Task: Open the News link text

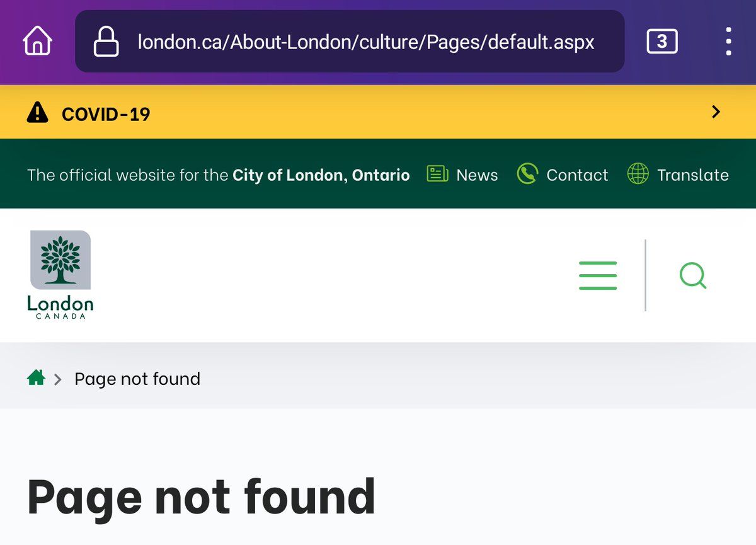Action: point(477,175)
